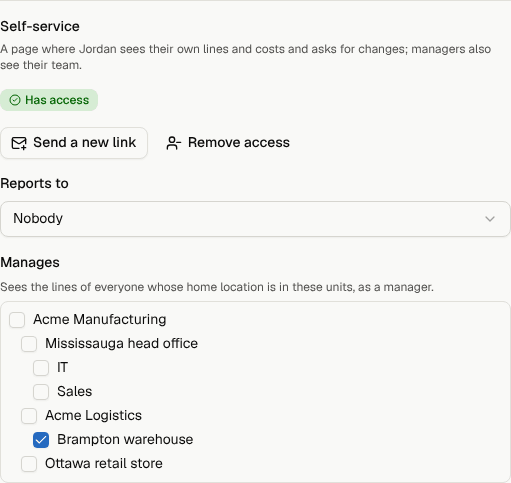Click the Acme Manufacturing label
This screenshot has width=511, height=483.
100,319
